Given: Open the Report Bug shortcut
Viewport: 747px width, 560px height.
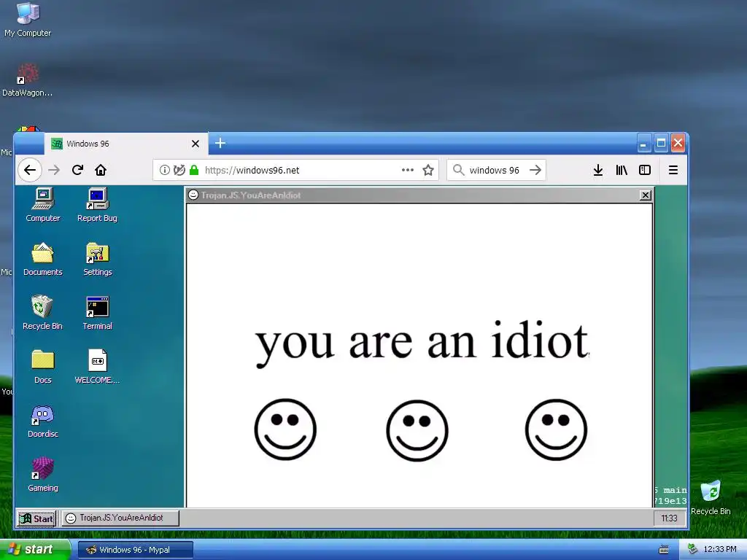Looking at the screenshot, I should coord(97,205).
